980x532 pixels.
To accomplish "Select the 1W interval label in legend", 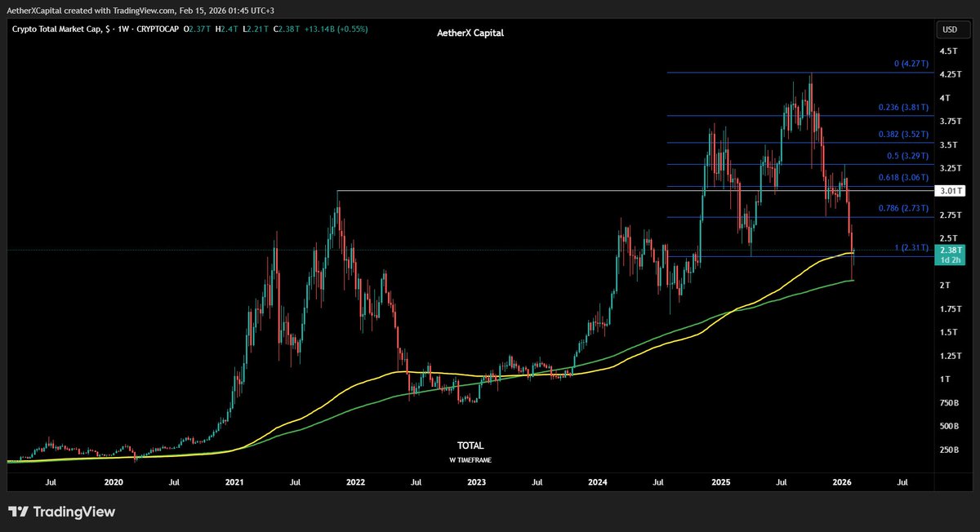I will click(x=124, y=29).
